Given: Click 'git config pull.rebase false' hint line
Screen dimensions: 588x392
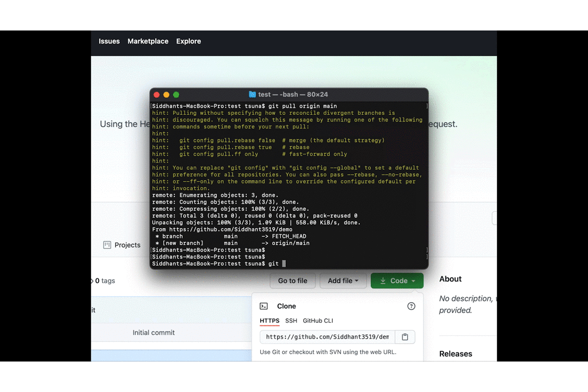Looking at the screenshot, I should (x=268, y=140).
